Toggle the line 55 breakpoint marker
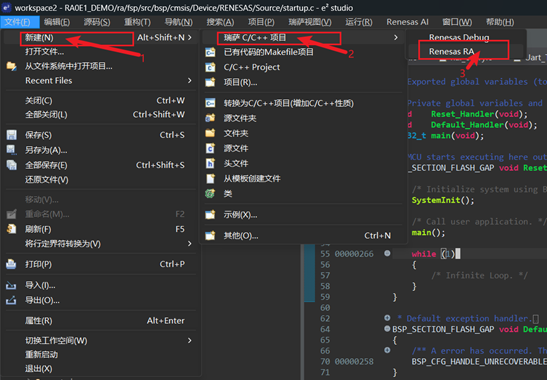 [x=387, y=253]
